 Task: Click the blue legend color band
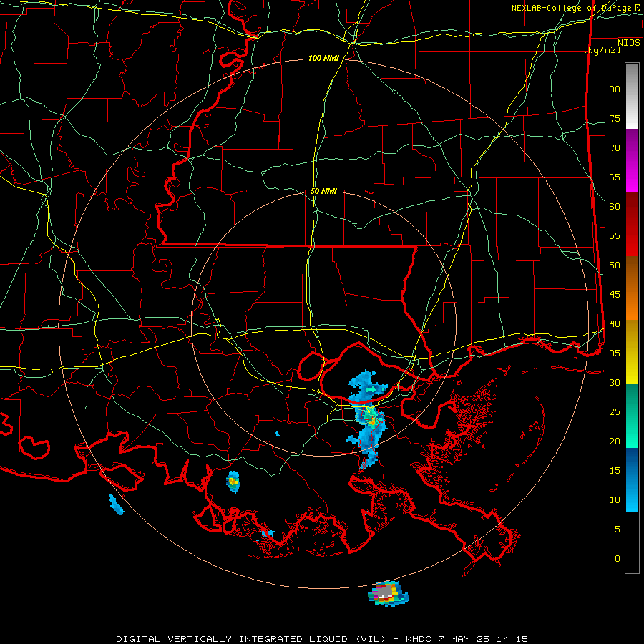(632, 479)
